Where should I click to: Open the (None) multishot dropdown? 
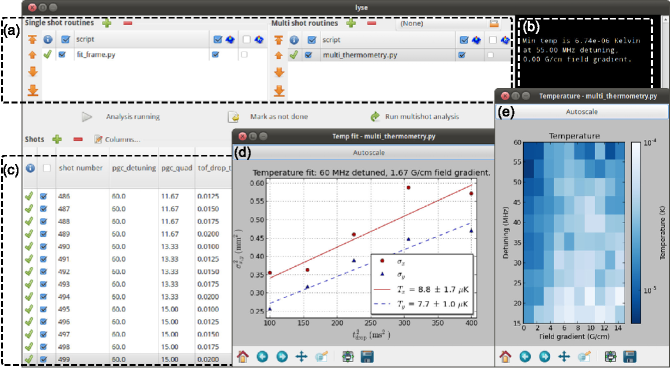click(448, 24)
